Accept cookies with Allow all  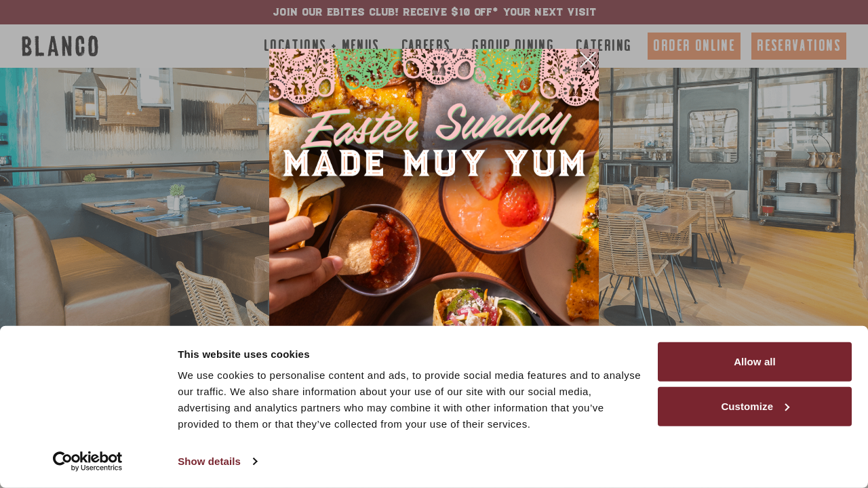click(755, 362)
